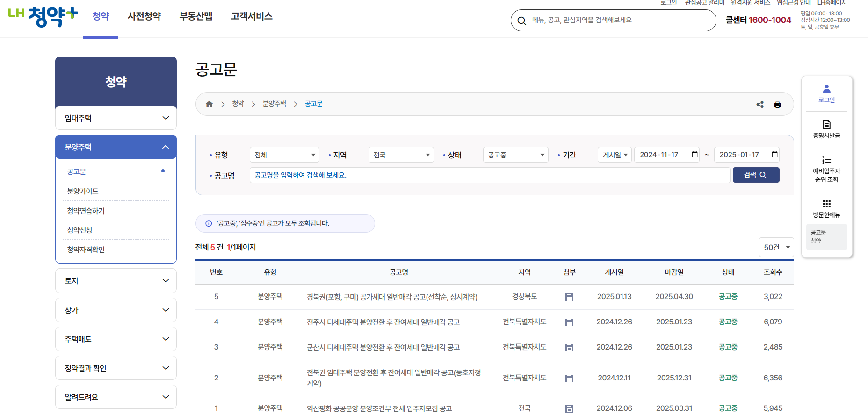Open attachment for 익산평화 공공분양 notice

tap(569, 409)
